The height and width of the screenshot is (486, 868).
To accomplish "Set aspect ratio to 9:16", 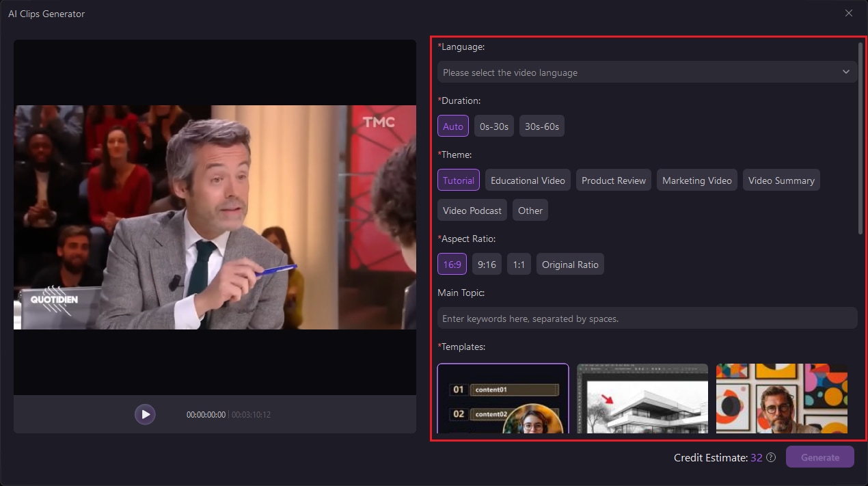I will coord(487,264).
